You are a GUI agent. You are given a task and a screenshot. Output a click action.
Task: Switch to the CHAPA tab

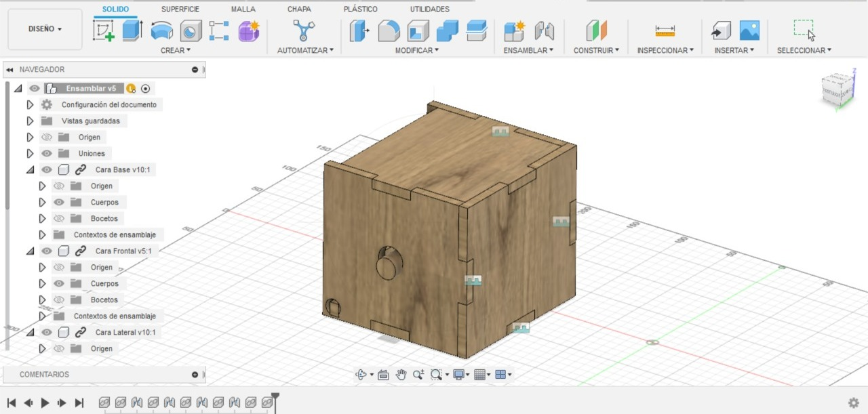click(x=299, y=9)
